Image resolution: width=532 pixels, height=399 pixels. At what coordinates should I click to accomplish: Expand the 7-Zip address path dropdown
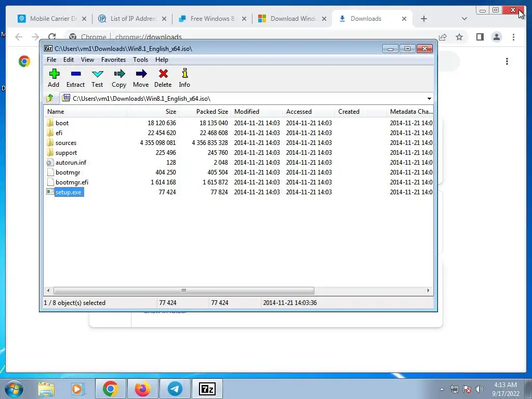tap(429, 98)
